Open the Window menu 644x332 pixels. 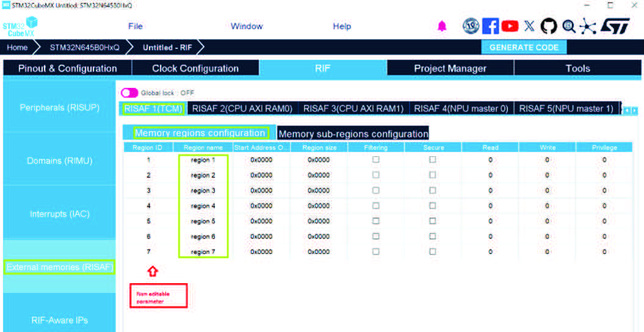click(247, 26)
